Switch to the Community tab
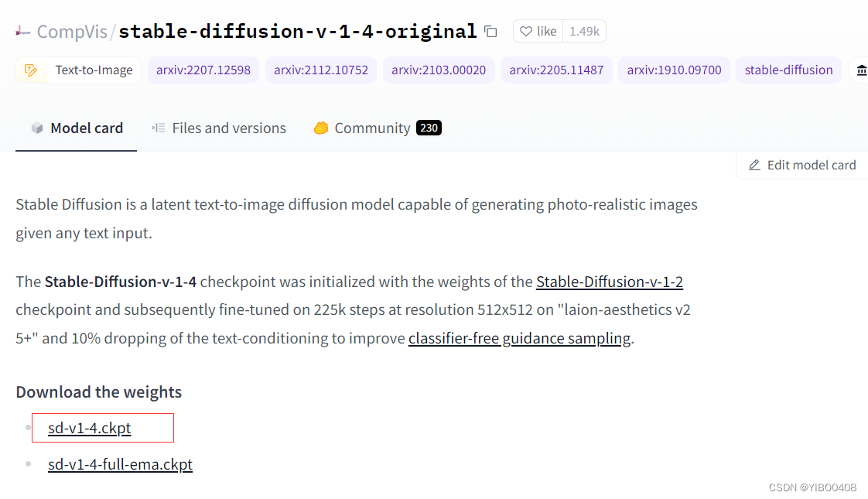 [x=372, y=128]
